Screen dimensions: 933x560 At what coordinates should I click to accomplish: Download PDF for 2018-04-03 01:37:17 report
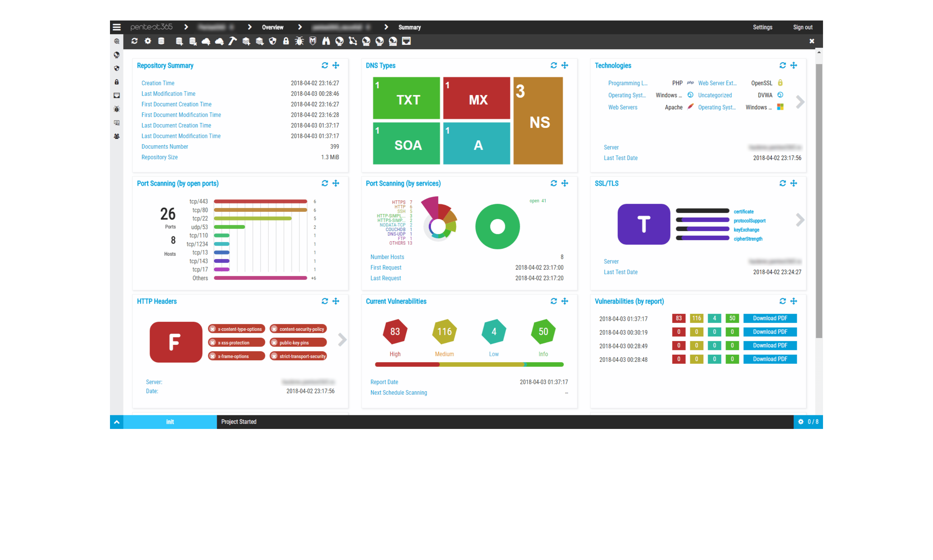point(770,318)
